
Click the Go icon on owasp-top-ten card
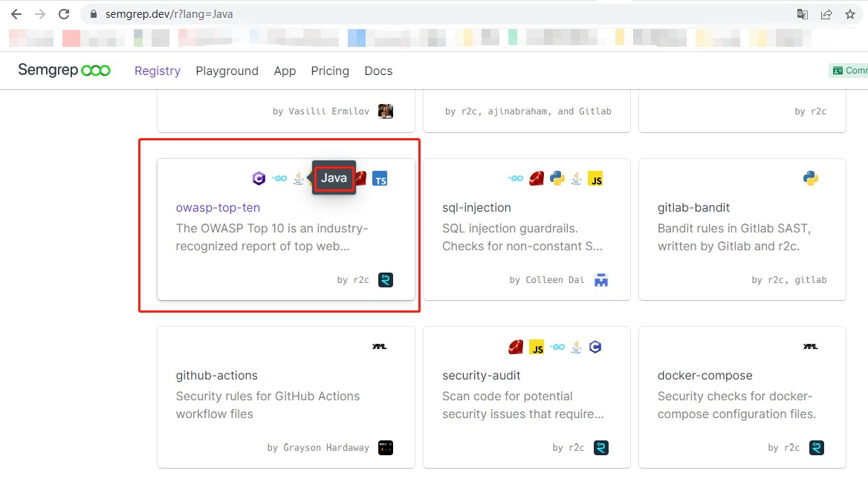pyautogui.click(x=279, y=178)
